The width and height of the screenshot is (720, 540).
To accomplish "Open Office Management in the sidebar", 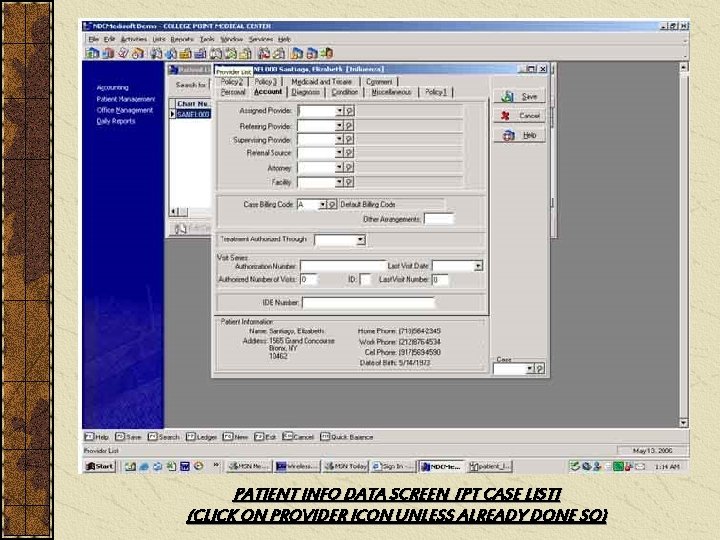I will [125, 110].
